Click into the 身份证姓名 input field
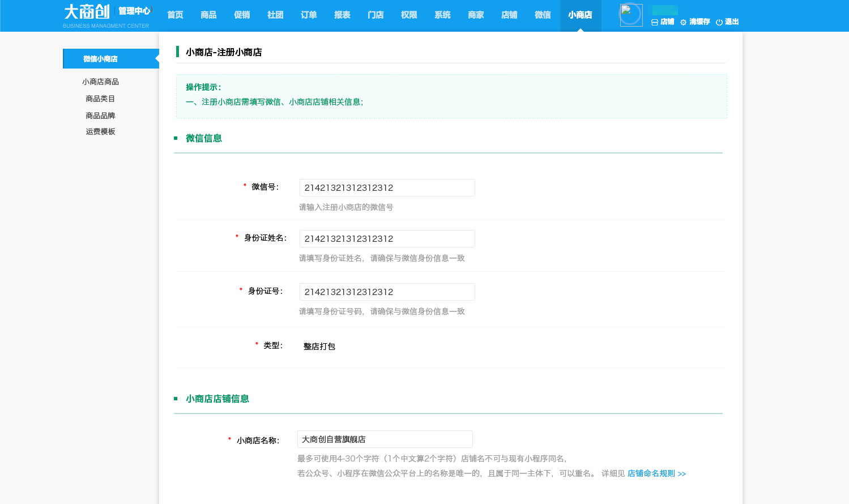849x504 pixels. click(x=387, y=238)
